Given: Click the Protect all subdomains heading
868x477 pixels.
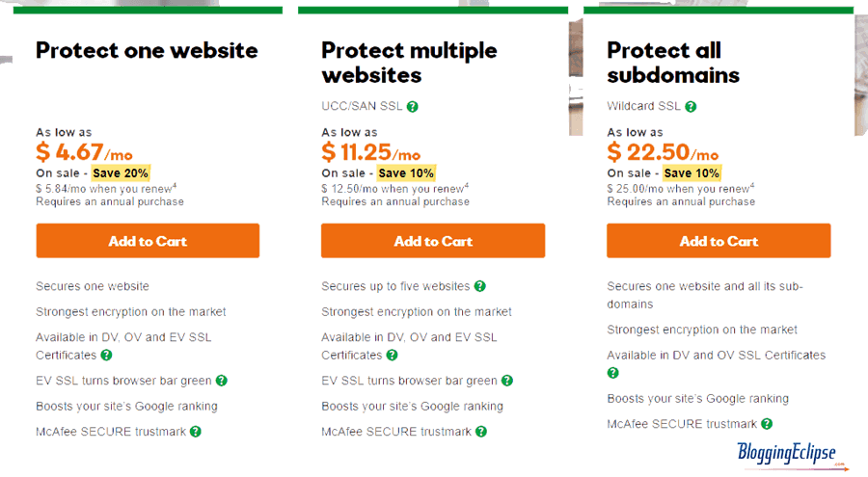Looking at the screenshot, I should 673,63.
